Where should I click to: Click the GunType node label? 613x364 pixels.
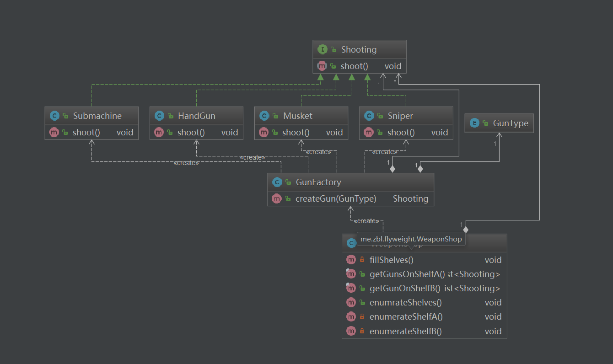(511, 123)
